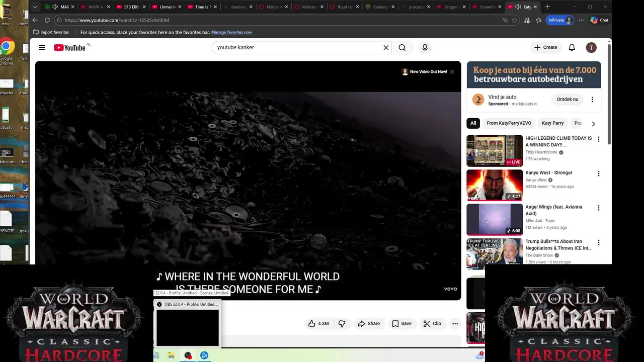The width and height of the screenshot is (644, 362).
Task: Dismiss the New Video Out Now card
Action: [x=452, y=72]
